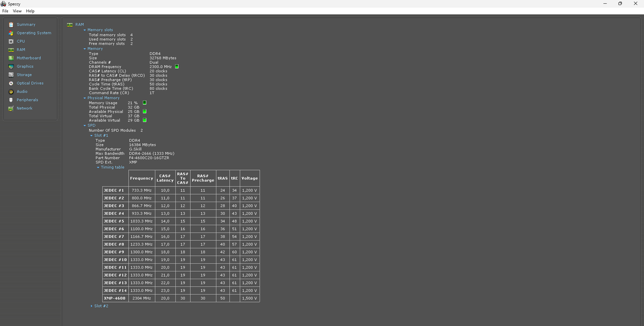Select the 'CAS# Latency (CL)' row label
This screenshot has width=644, height=326.
(107, 71)
